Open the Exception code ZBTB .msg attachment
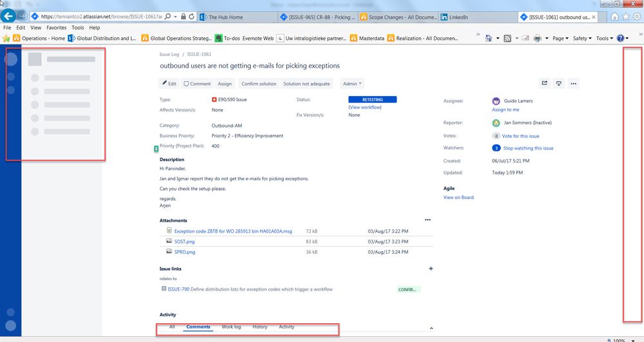Screen dimensions: 644x342 click(233, 232)
